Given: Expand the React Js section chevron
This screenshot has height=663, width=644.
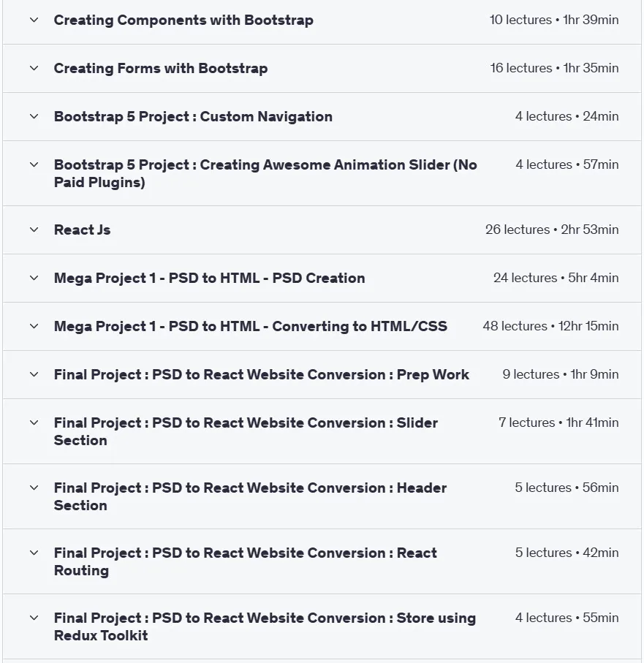Looking at the screenshot, I should [34, 230].
